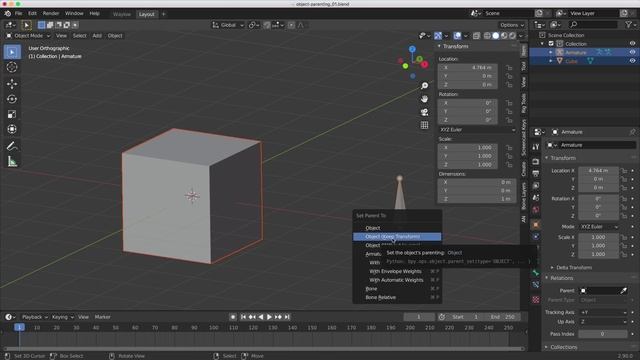Viewport: 640px width, 360px height.
Task: Open the Render menu
Action: point(51,13)
